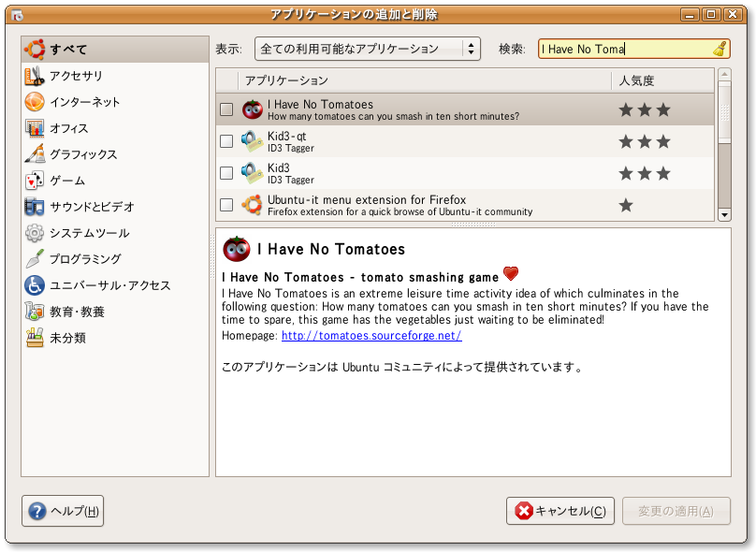The width and height of the screenshot is (756, 552).
Task: Maximize the アプリケーションの追加と削除 window
Action: pos(711,15)
